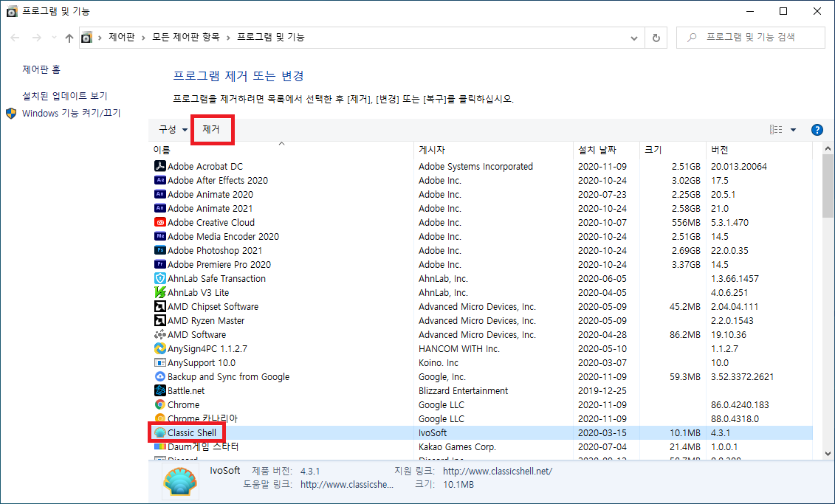Open recent locations dropdown arrow
The height and width of the screenshot is (504, 835).
55,38
